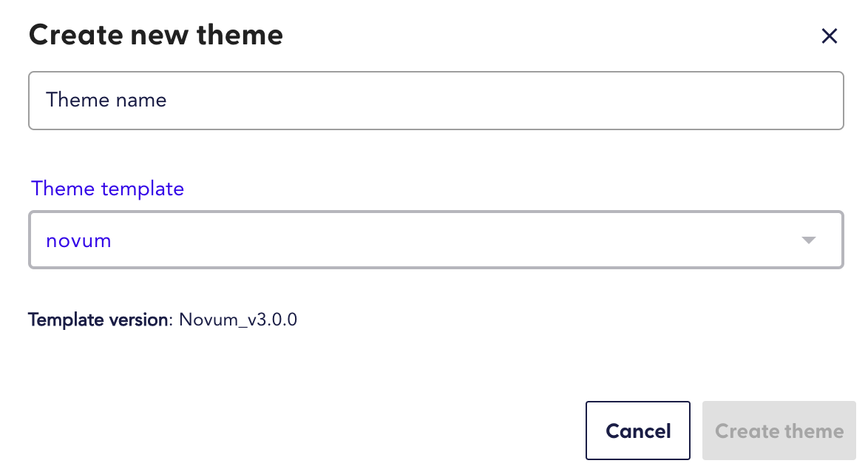Click inside the Theme name field

436,100
